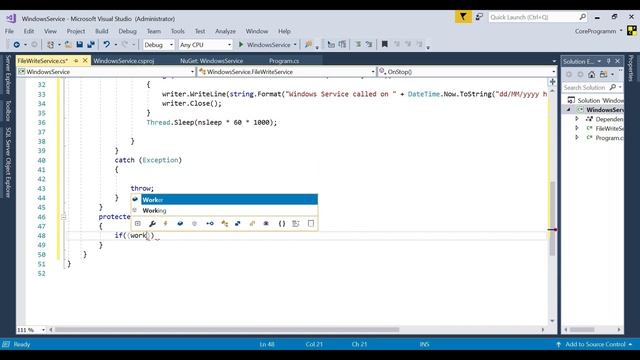
Task: Open the Properties side tab
Action: click(631, 68)
